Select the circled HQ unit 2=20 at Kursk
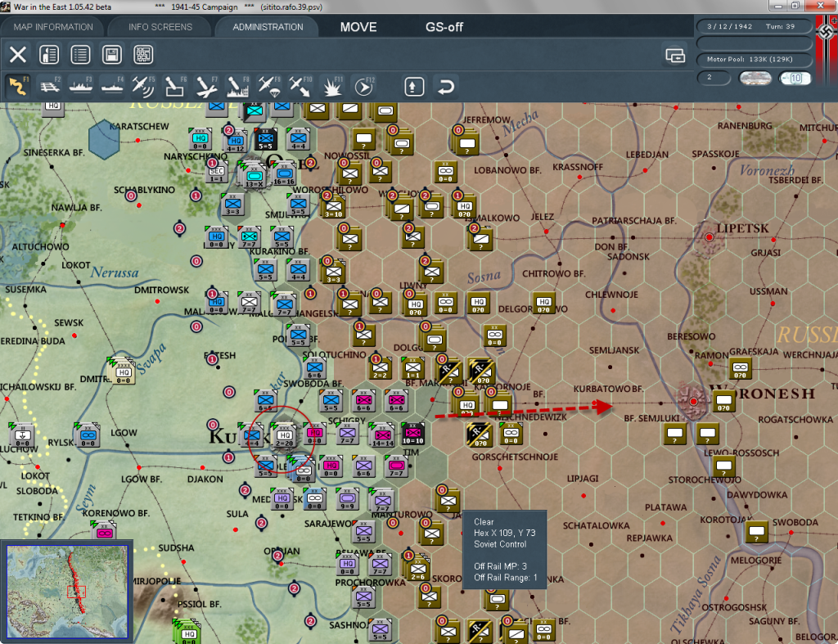 tap(284, 437)
